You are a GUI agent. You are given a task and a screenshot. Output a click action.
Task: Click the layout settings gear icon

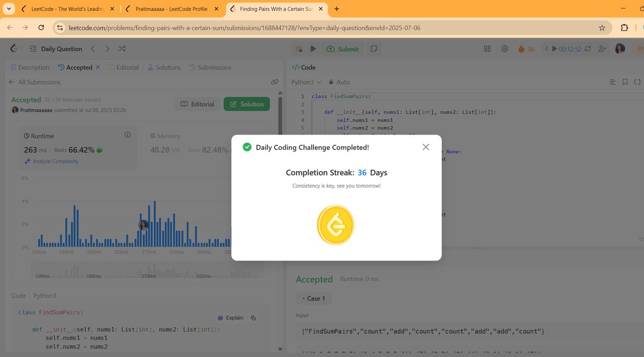tap(504, 48)
